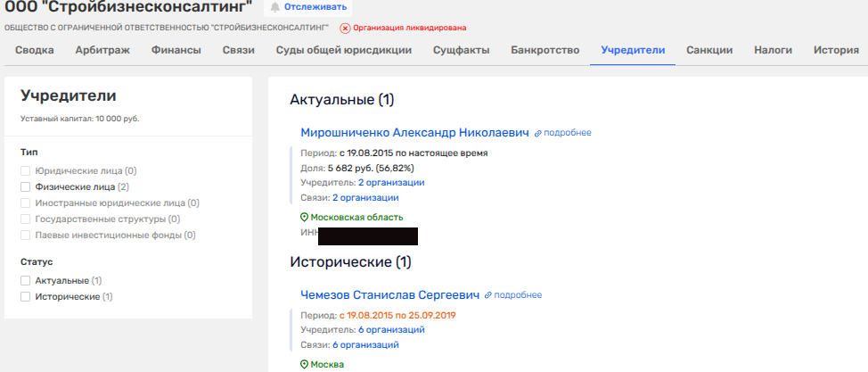The image size is (868, 372).
Task: Click the bell icon next to Отслеживать
Action: 276,7
